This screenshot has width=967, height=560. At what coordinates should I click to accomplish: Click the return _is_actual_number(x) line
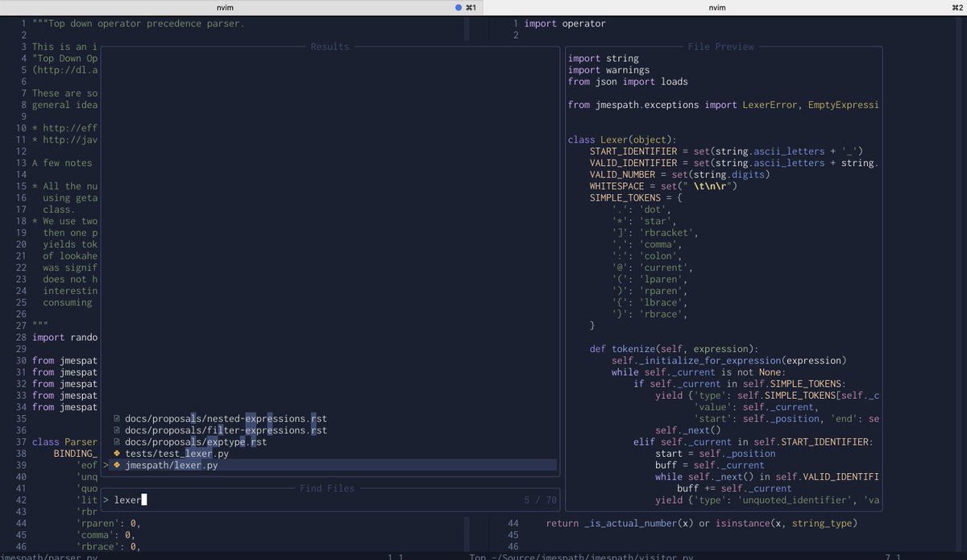click(x=701, y=524)
